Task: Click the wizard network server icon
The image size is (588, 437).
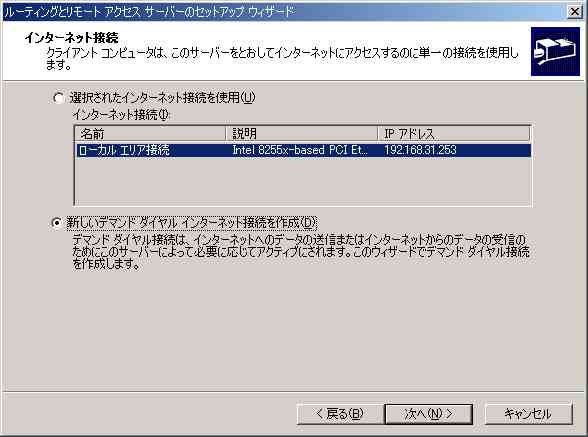Action: [x=555, y=51]
